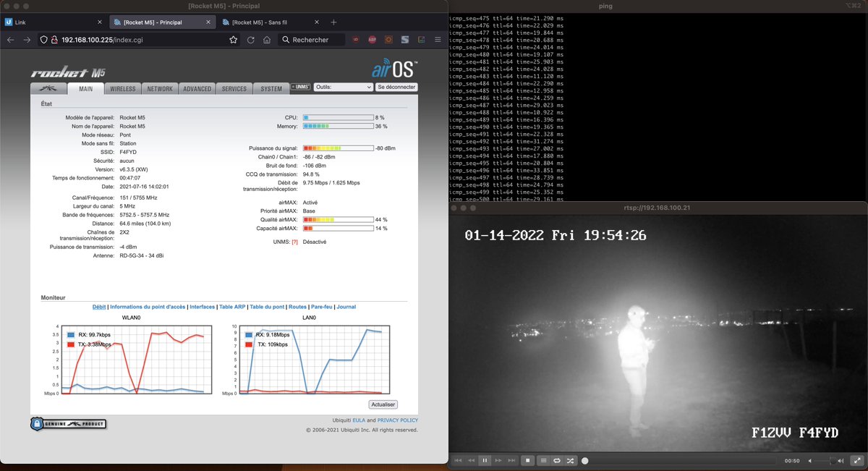Open the Table du pont link
Image resolution: width=868 pixels, height=471 pixels.
pos(267,307)
